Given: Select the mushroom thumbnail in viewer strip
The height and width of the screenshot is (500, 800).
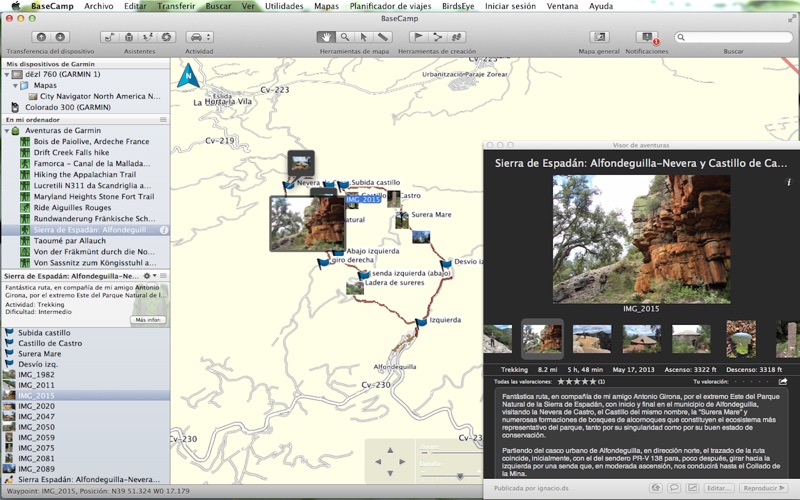Looking at the screenshot, I should [x=741, y=339].
